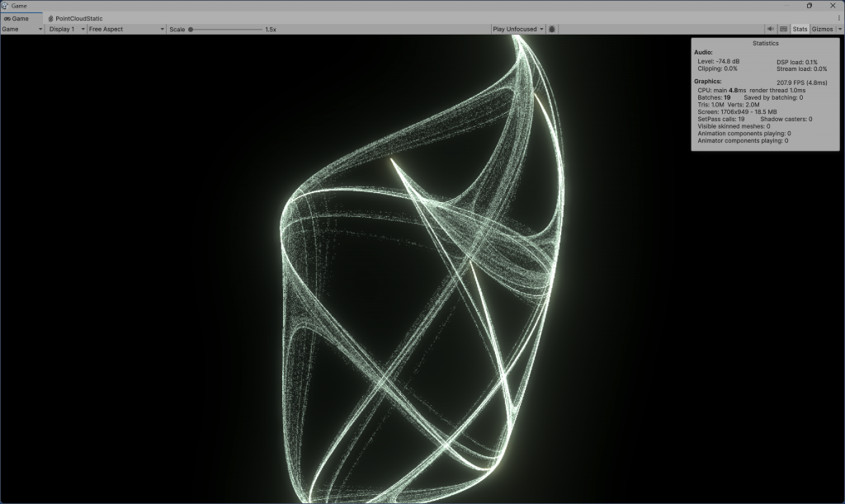Screen dimensions: 845x504
Task: Click the SetPass calls: 19 text
Action: click(x=720, y=119)
